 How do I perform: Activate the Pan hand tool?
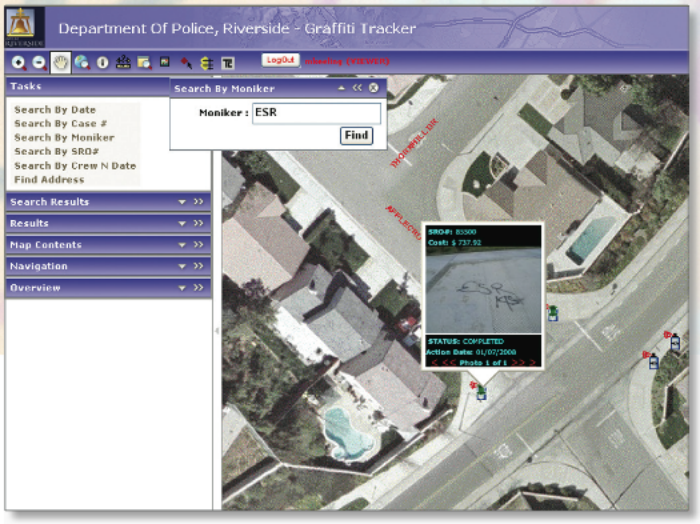click(60, 62)
